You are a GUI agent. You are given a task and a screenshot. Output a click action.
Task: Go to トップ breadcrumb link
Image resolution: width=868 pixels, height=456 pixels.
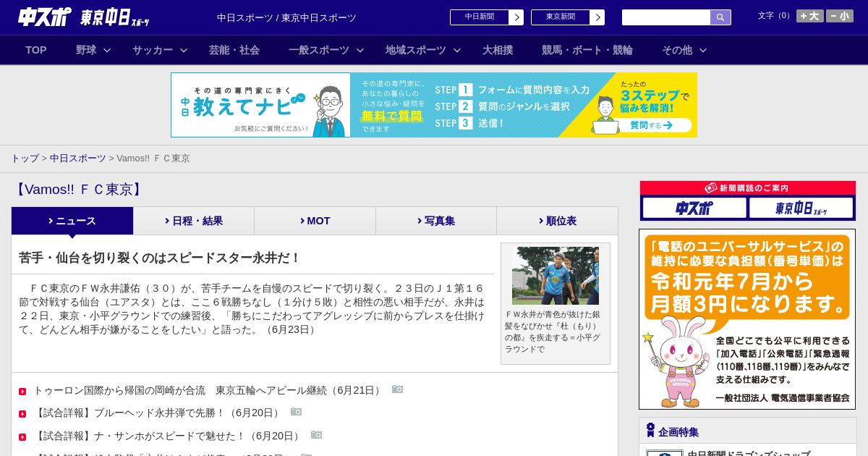(25, 158)
